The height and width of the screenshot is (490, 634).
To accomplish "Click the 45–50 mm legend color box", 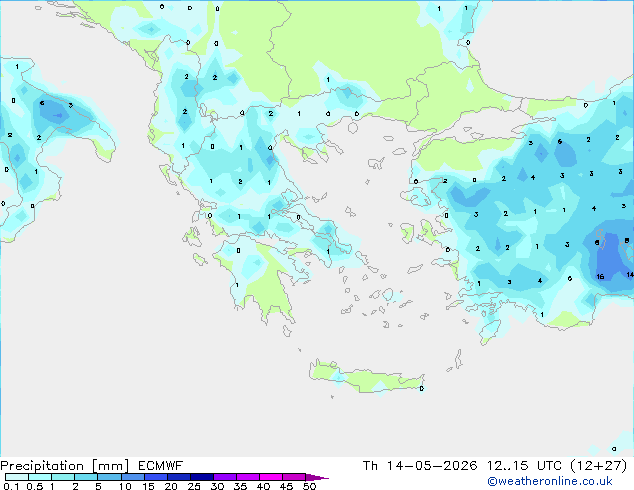I will pos(294,477).
